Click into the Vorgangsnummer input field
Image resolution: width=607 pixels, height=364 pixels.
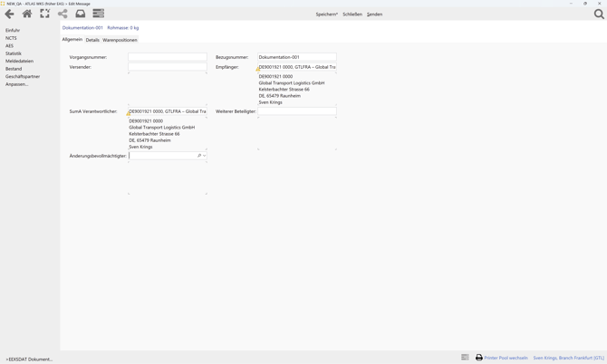pos(168,57)
